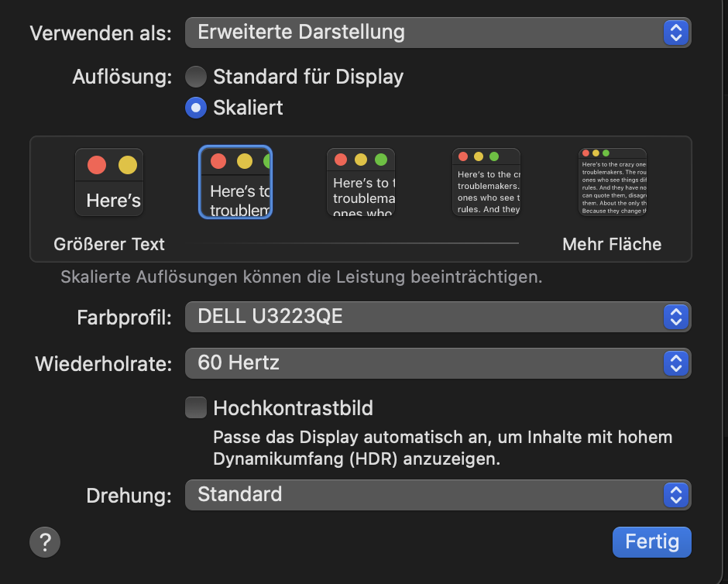Open the "Verwenden als" dropdown

click(438, 33)
